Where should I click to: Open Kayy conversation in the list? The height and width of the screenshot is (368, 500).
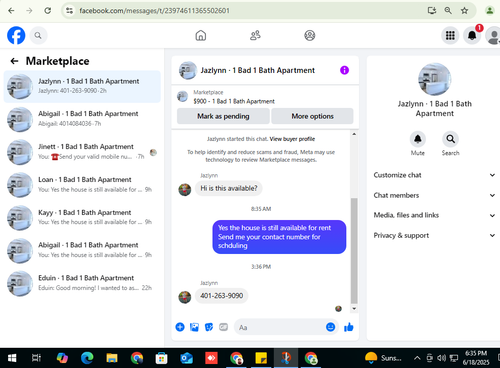pyautogui.click(x=82, y=218)
